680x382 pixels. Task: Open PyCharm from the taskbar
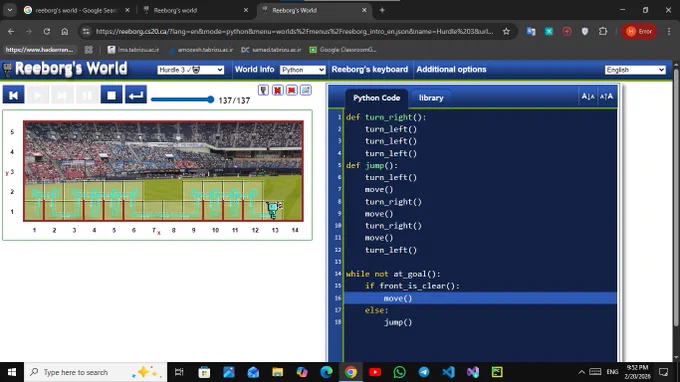497,372
